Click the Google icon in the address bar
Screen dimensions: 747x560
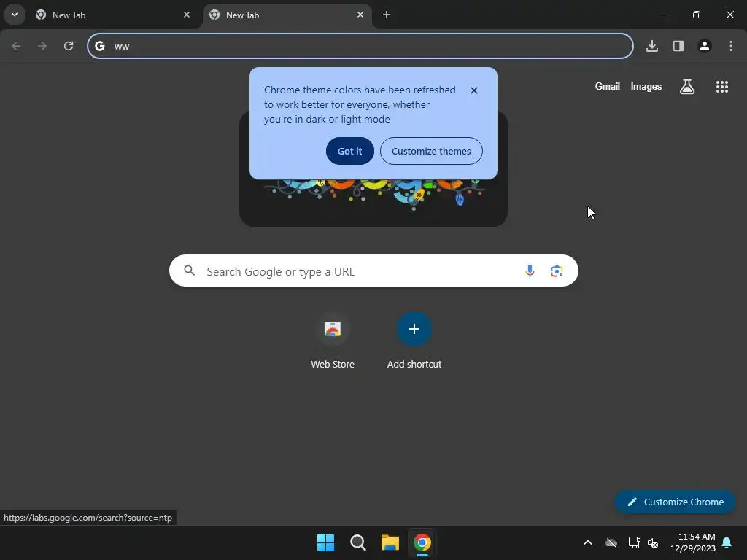point(99,46)
